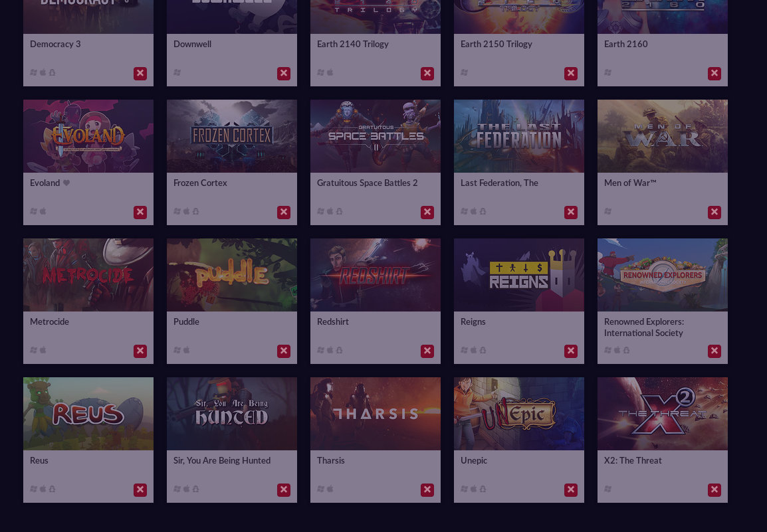Remove Metrocide using the red X
The width and height of the screenshot is (767, 532).
140,351
